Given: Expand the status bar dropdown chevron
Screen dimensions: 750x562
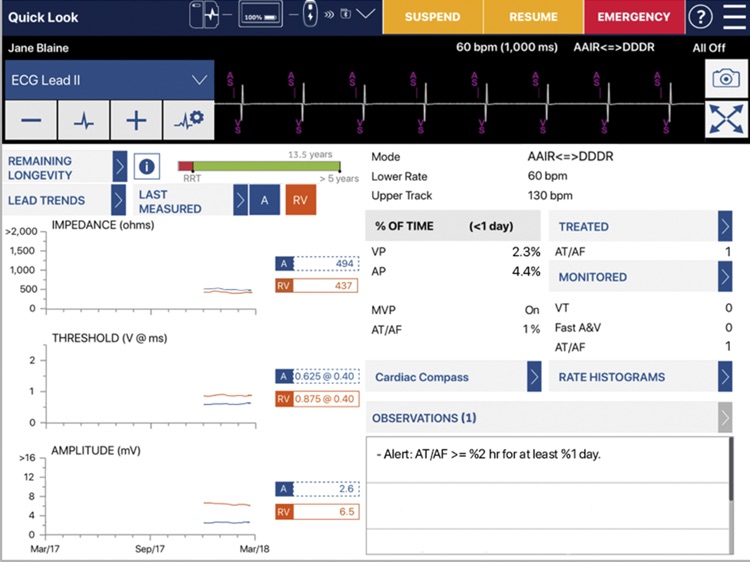Looking at the screenshot, I should (366, 14).
